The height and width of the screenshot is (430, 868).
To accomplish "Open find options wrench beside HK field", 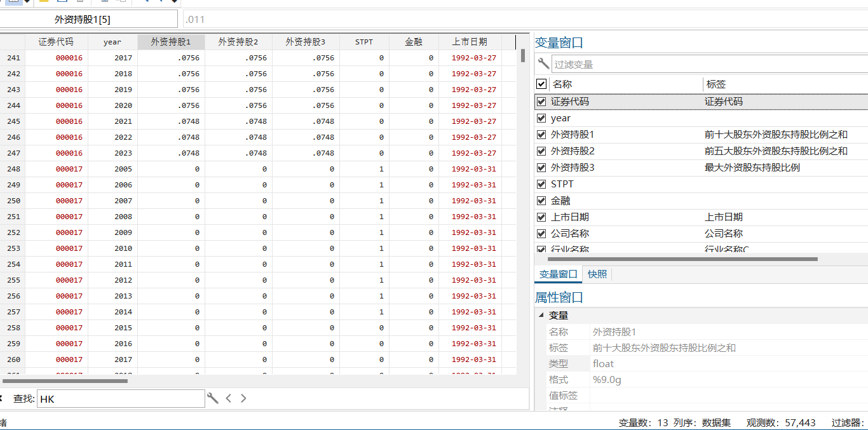I will click(x=213, y=398).
